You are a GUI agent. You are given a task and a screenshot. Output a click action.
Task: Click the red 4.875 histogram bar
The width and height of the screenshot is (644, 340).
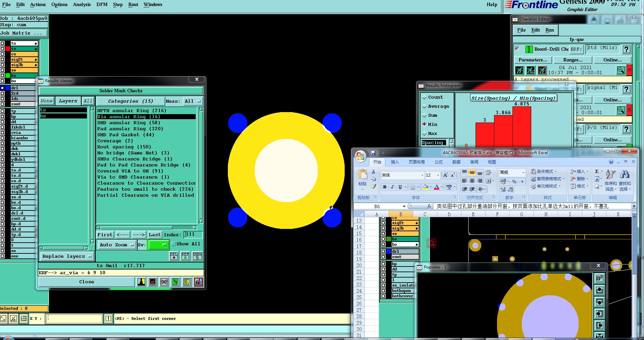click(x=522, y=127)
